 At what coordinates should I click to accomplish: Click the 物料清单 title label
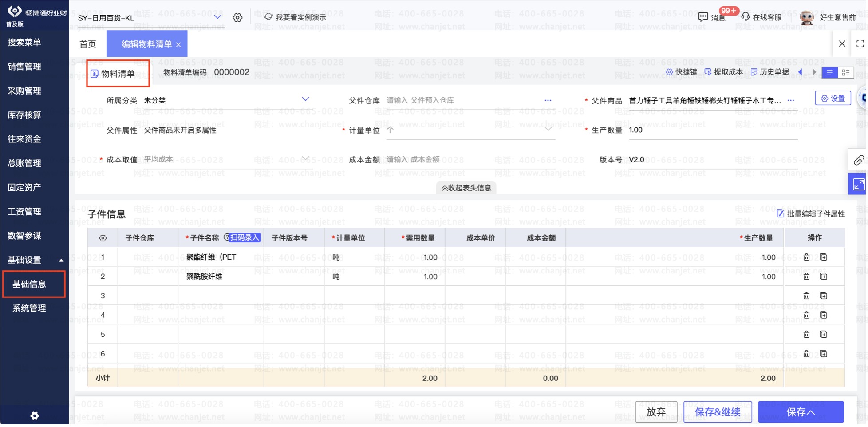point(118,74)
